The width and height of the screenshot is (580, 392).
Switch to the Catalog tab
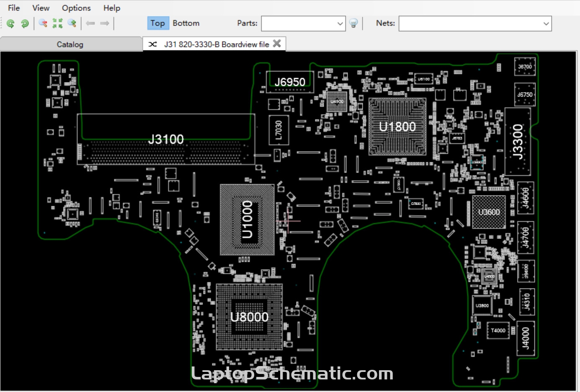click(70, 44)
